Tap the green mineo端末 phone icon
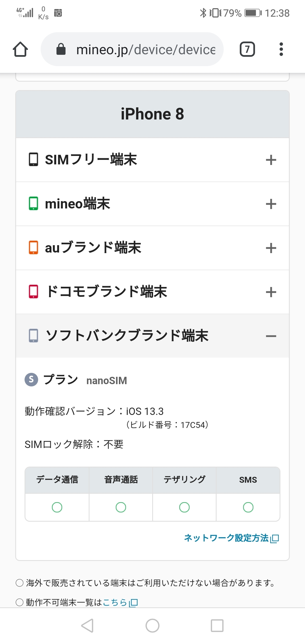 pos(33,204)
